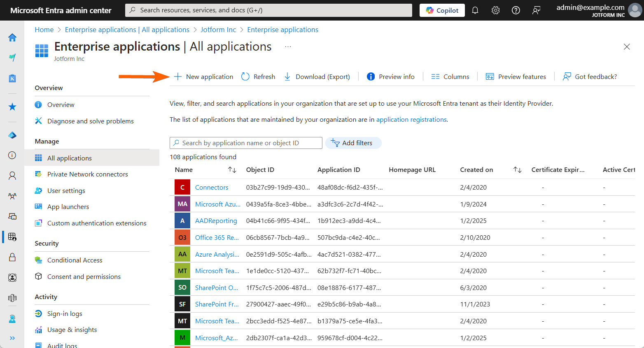This screenshot has height=348, width=644.
Task: Sort the list by Name column arrows
Action: click(232, 170)
